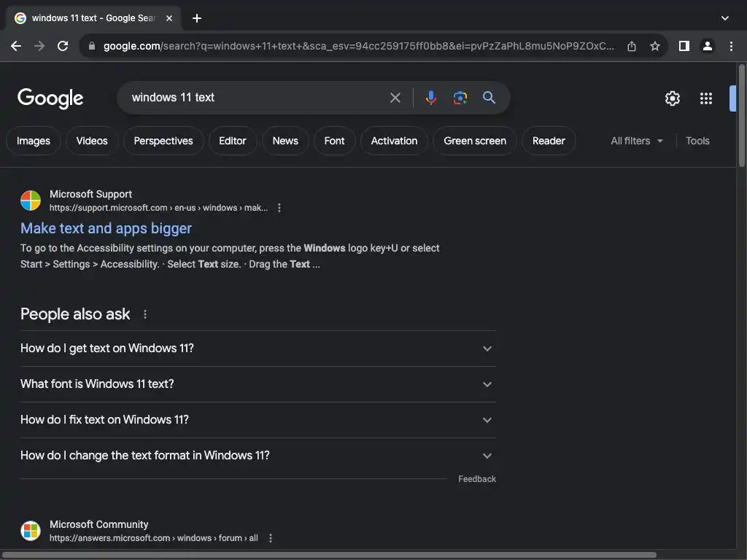The image size is (747, 560).
Task: Open the Chrome profile menu
Action: 708,46
